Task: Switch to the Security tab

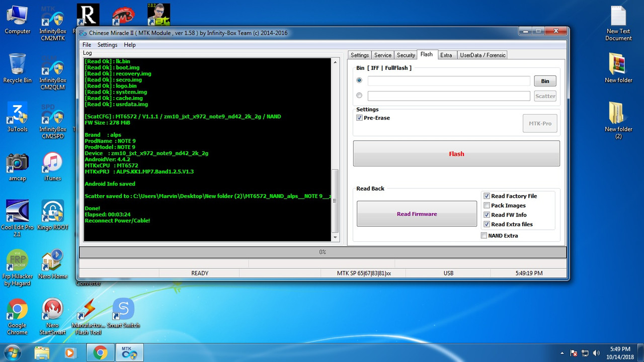Action: (x=406, y=55)
